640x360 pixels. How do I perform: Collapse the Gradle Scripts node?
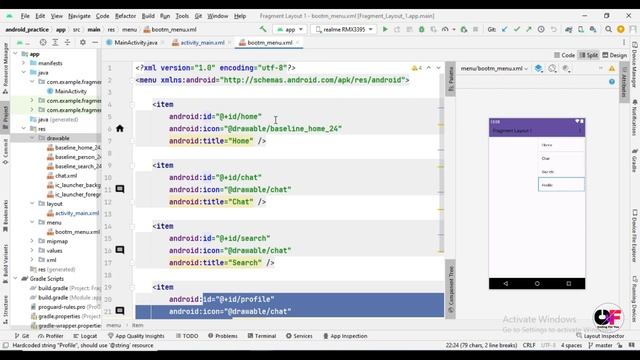pos(16,278)
